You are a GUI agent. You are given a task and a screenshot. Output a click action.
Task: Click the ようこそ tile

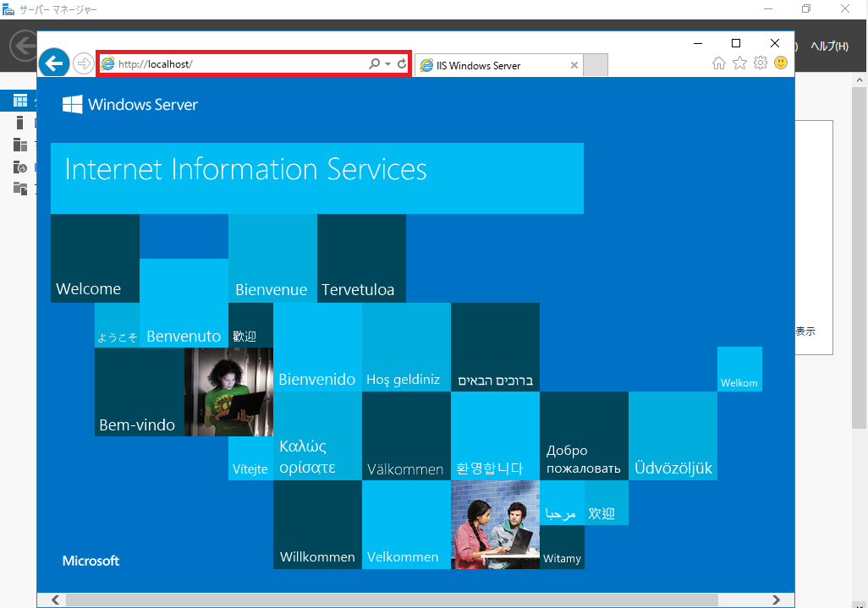[118, 326]
